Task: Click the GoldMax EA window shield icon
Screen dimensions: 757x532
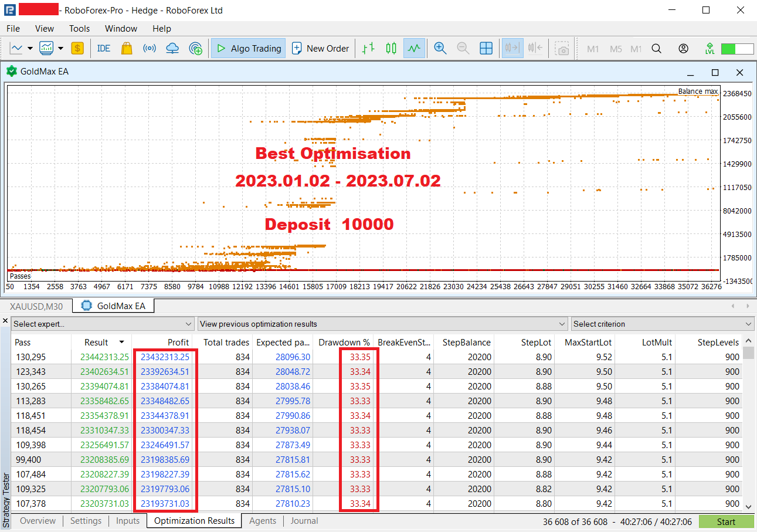Action: click(11, 72)
